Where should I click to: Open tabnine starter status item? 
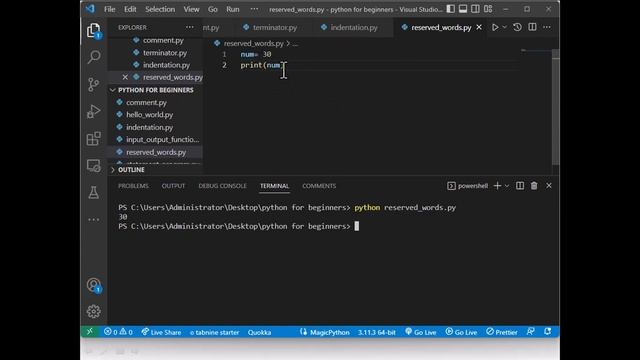click(x=214, y=332)
